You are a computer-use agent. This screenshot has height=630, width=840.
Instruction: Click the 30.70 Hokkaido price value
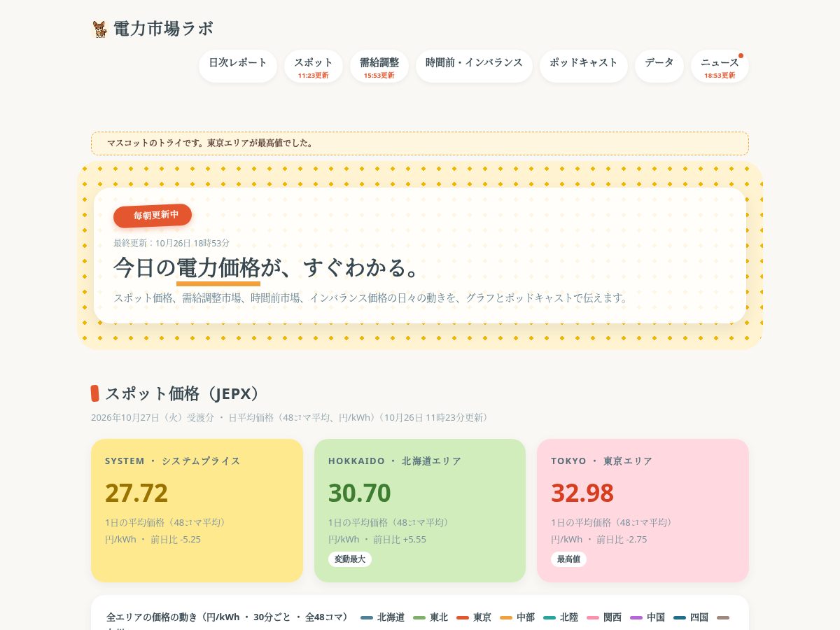[360, 493]
